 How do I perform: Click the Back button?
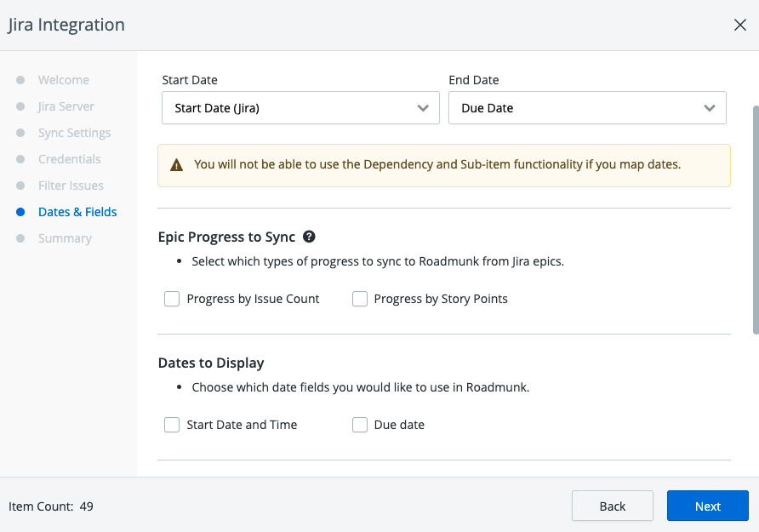coord(612,506)
